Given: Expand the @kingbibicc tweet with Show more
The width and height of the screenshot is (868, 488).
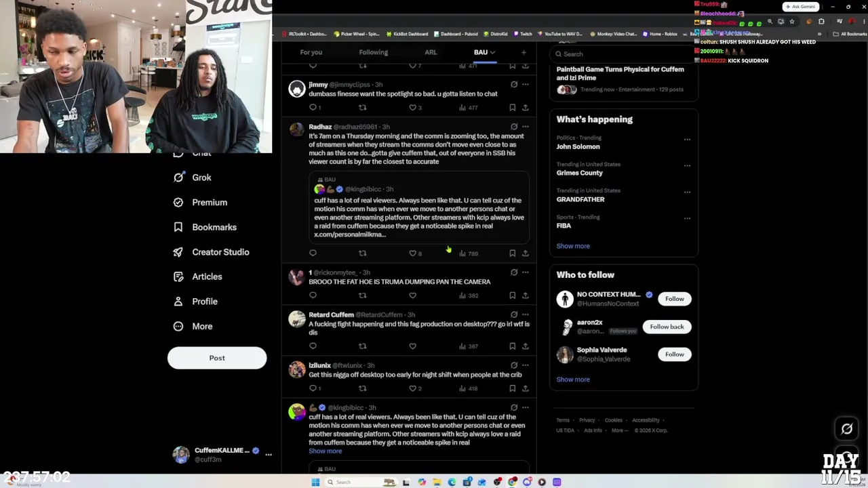Looking at the screenshot, I should (325, 451).
